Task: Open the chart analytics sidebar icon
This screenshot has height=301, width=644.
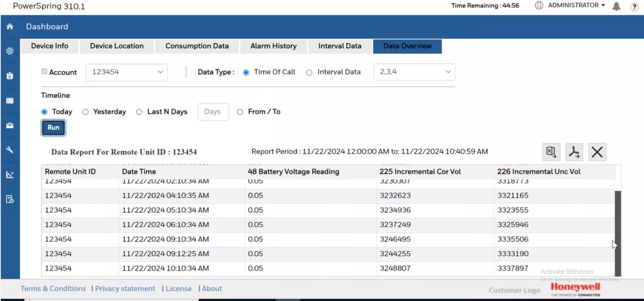Action: click(10, 175)
